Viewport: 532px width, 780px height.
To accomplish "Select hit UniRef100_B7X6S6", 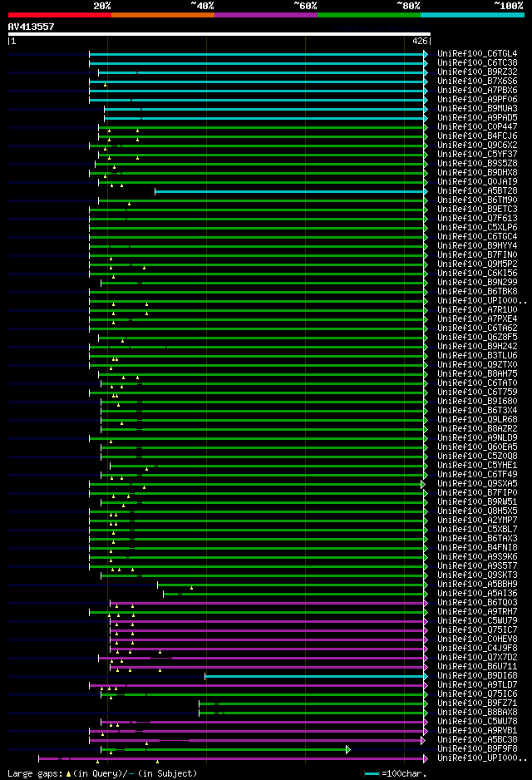I will point(477,81).
